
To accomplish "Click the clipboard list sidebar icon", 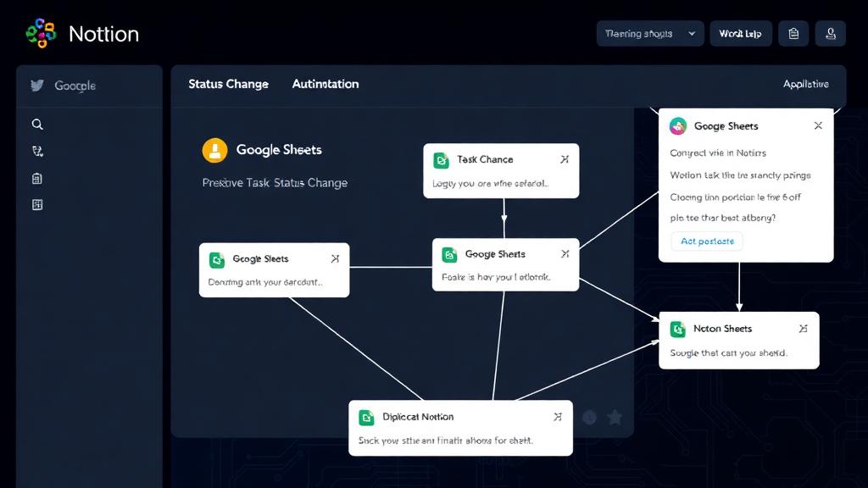I will tap(37, 178).
